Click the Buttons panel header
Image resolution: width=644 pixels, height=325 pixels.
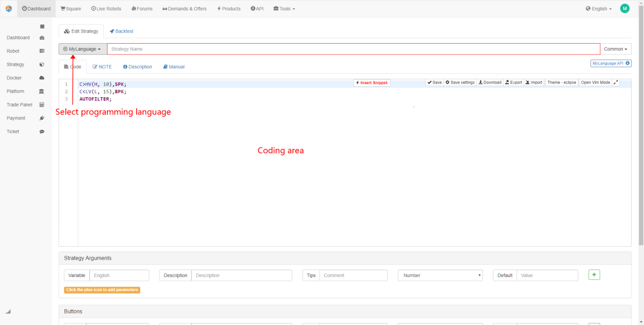[x=345, y=312]
